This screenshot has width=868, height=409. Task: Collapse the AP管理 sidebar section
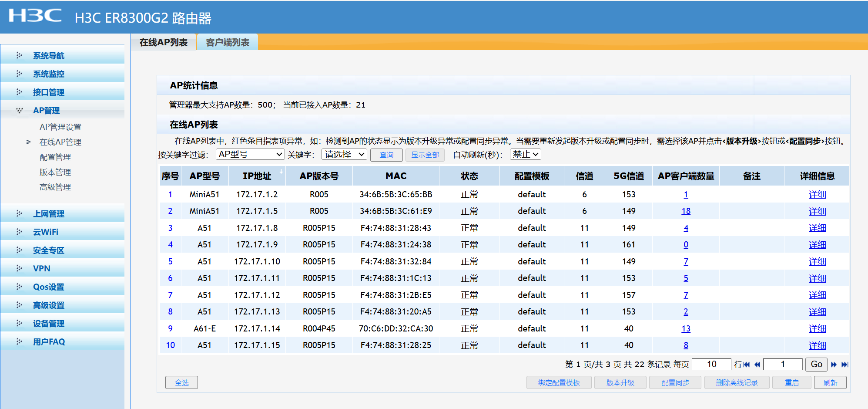tap(46, 111)
